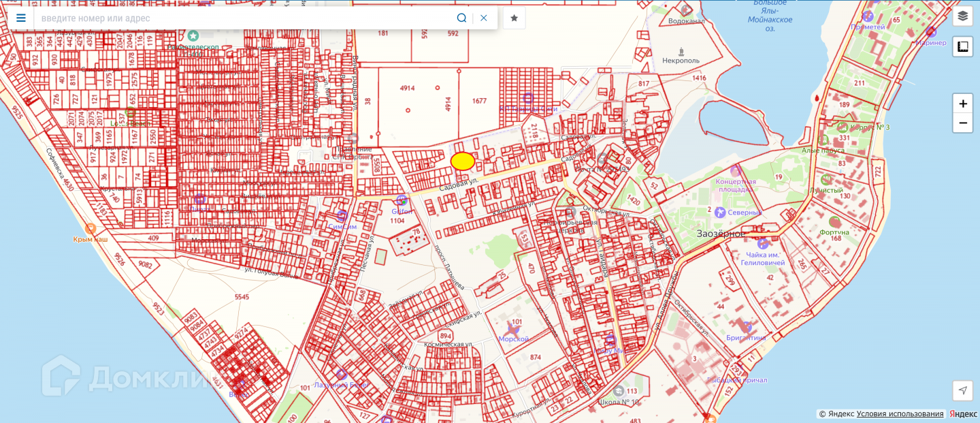The width and height of the screenshot is (980, 423).
Task: Select the 'Школа № 18' marker
Action: [618, 390]
